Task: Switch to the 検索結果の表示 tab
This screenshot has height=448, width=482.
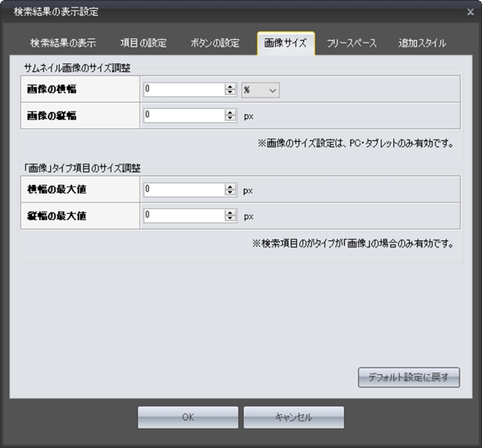Action: pos(63,44)
